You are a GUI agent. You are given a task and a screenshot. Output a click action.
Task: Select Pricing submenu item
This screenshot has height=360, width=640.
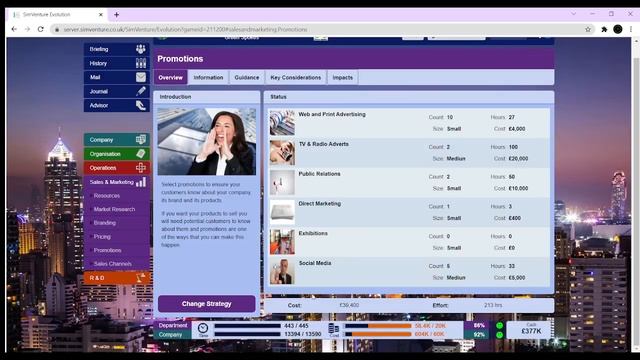click(x=102, y=237)
